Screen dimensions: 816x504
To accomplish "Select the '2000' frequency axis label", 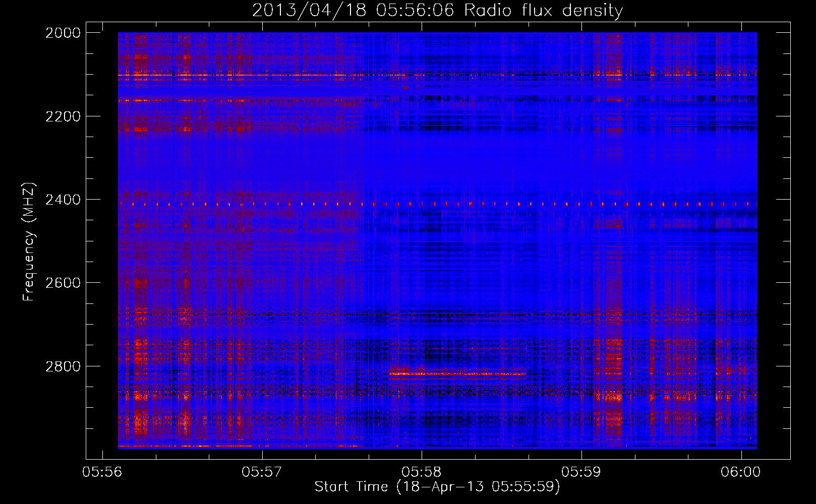I will tap(63, 33).
